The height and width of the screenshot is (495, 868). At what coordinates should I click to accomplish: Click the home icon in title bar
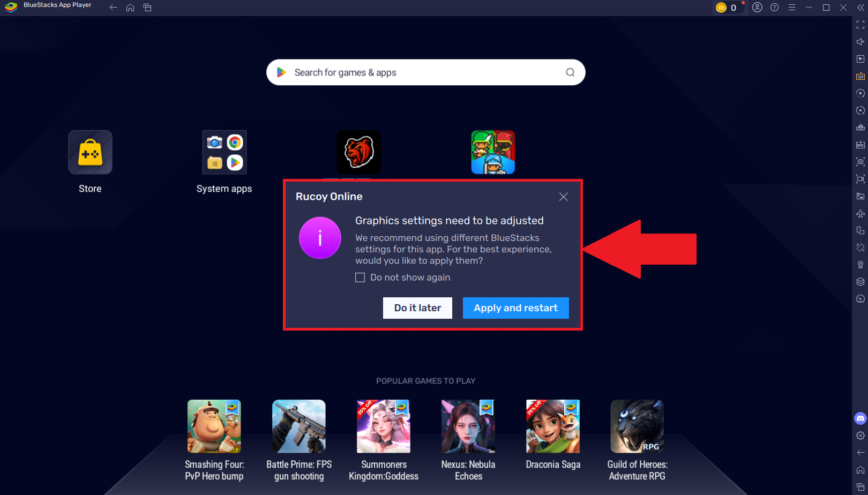click(130, 7)
